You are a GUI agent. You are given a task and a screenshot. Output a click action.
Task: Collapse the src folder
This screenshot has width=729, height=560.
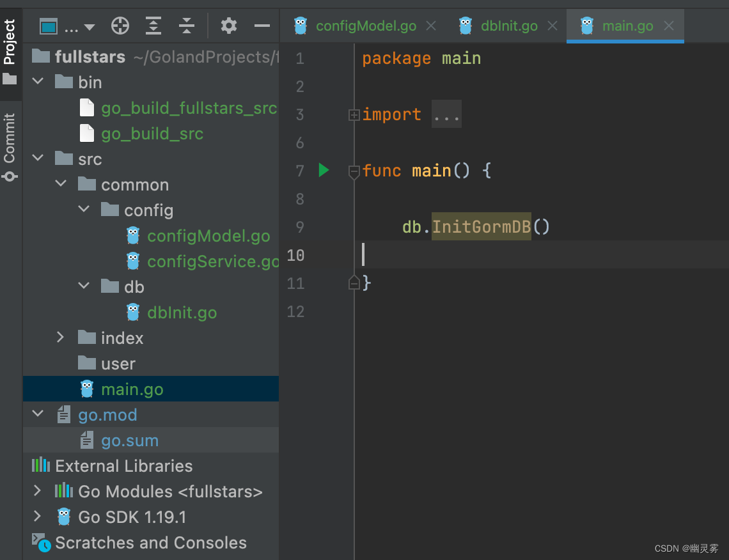point(38,159)
